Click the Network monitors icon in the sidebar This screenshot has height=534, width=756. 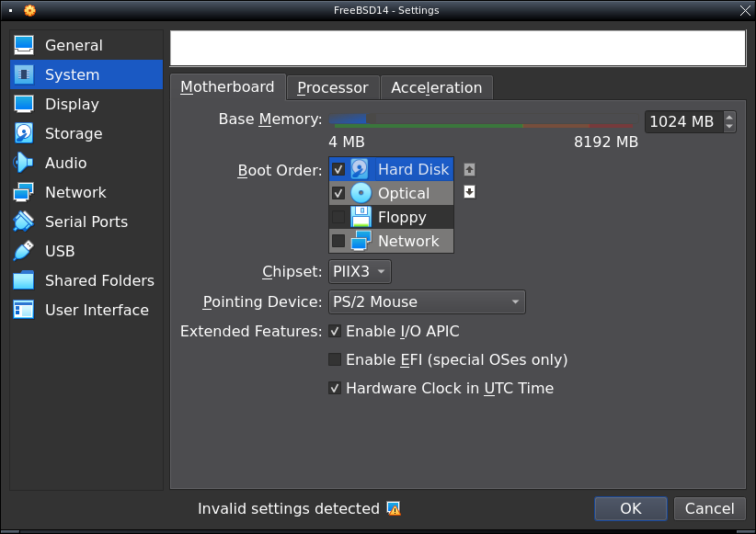click(24, 192)
